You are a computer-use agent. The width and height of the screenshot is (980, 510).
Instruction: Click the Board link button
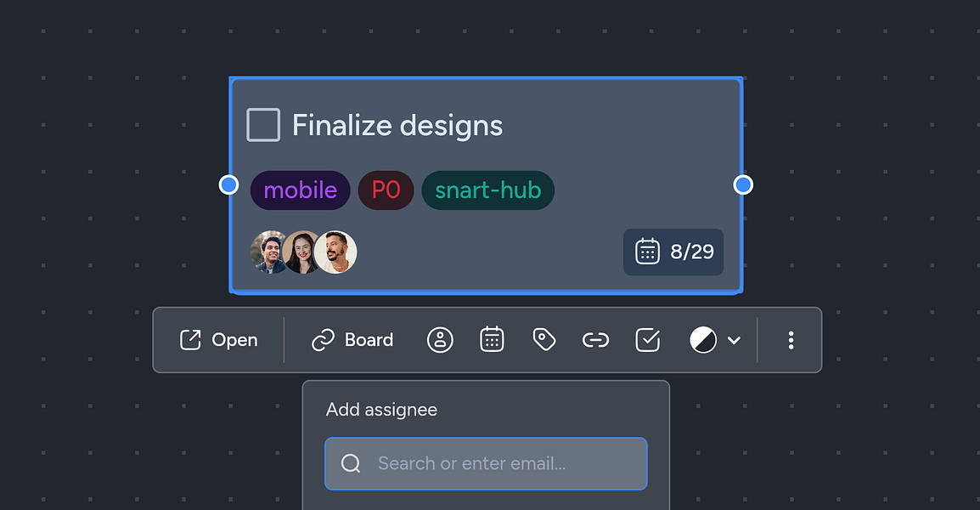[x=352, y=340]
